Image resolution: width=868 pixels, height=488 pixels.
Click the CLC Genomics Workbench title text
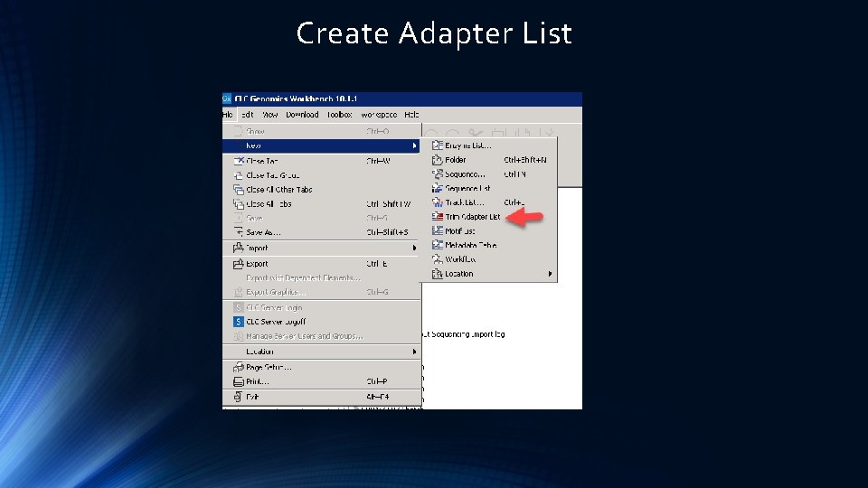297,99
